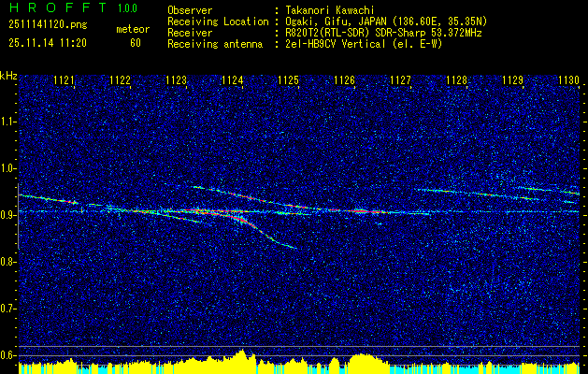588x374 pixels.
Task: Click the 1.1 kHz frequency label
Action: click(x=8, y=122)
